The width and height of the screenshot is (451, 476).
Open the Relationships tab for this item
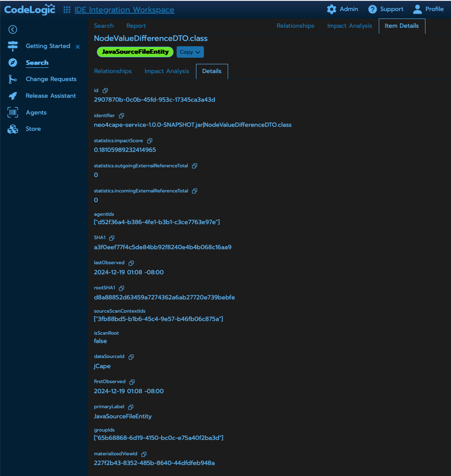point(113,71)
